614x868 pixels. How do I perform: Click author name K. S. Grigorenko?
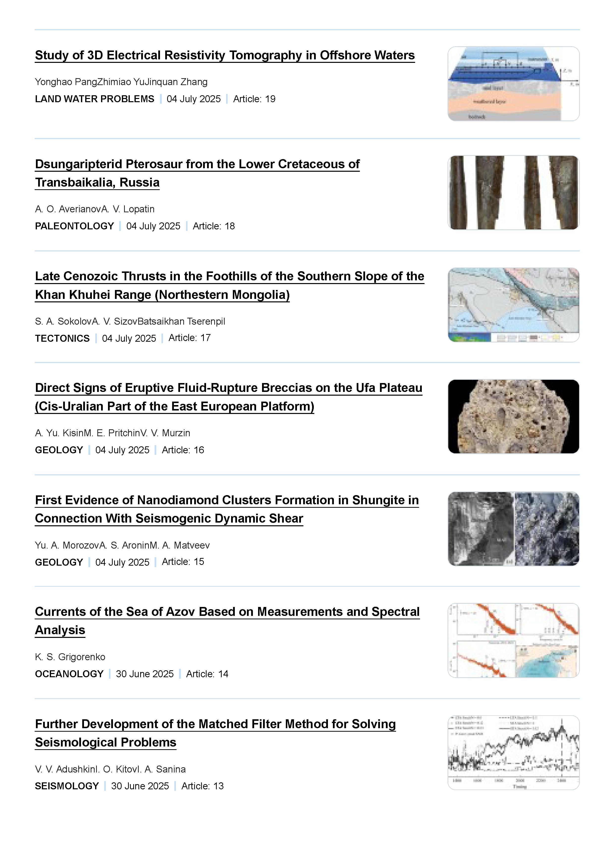coord(70,657)
